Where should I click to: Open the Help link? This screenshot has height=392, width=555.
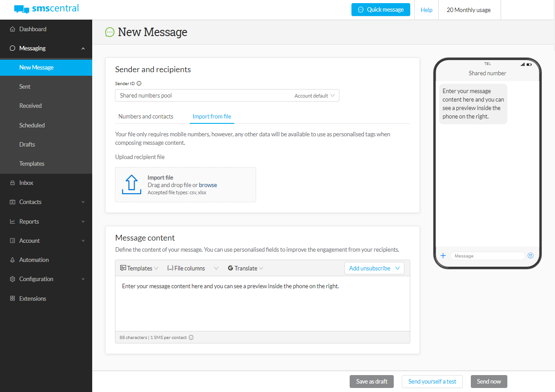[x=426, y=10]
